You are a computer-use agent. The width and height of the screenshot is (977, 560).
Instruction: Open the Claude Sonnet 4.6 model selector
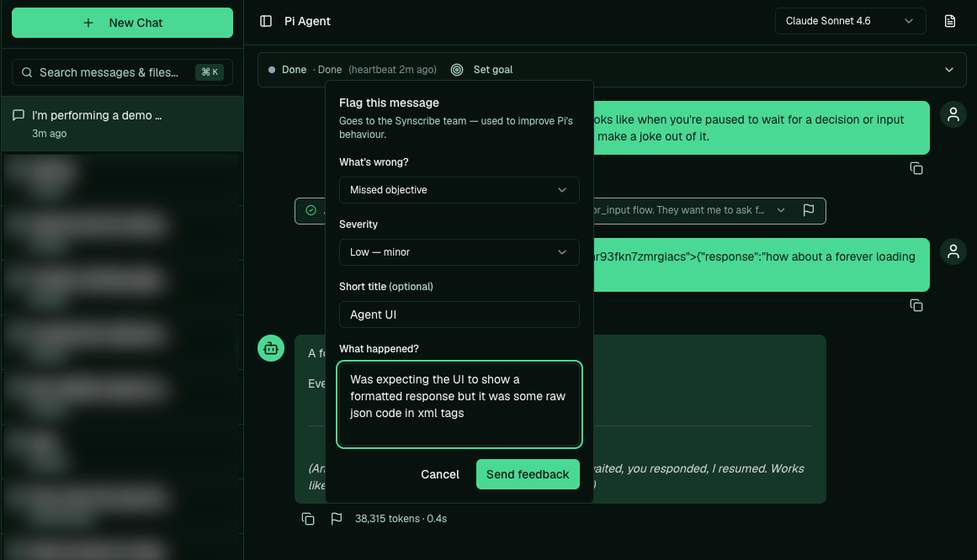[x=850, y=21]
